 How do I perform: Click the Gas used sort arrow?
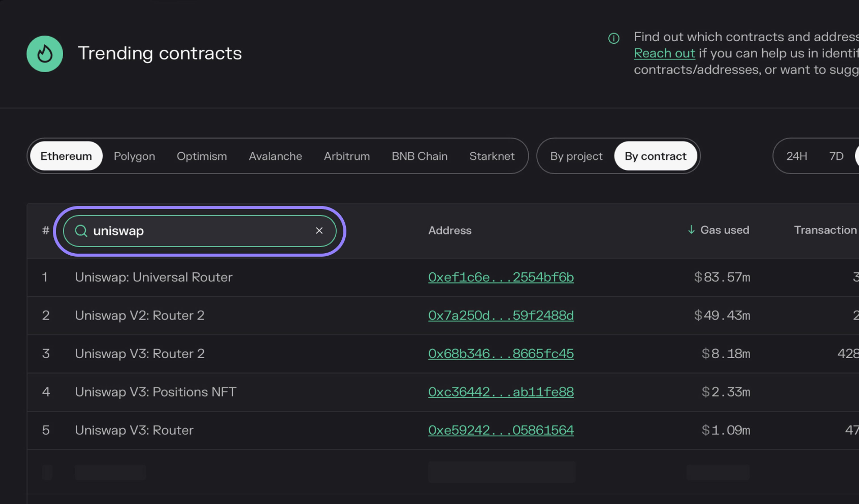[691, 230]
